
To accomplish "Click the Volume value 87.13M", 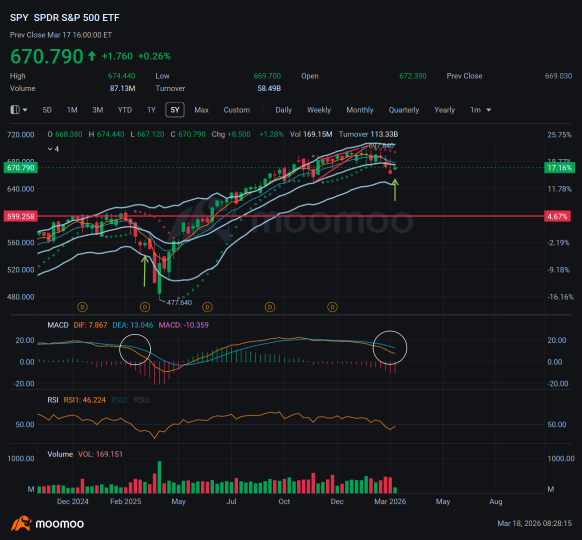I will click(x=122, y=89).
